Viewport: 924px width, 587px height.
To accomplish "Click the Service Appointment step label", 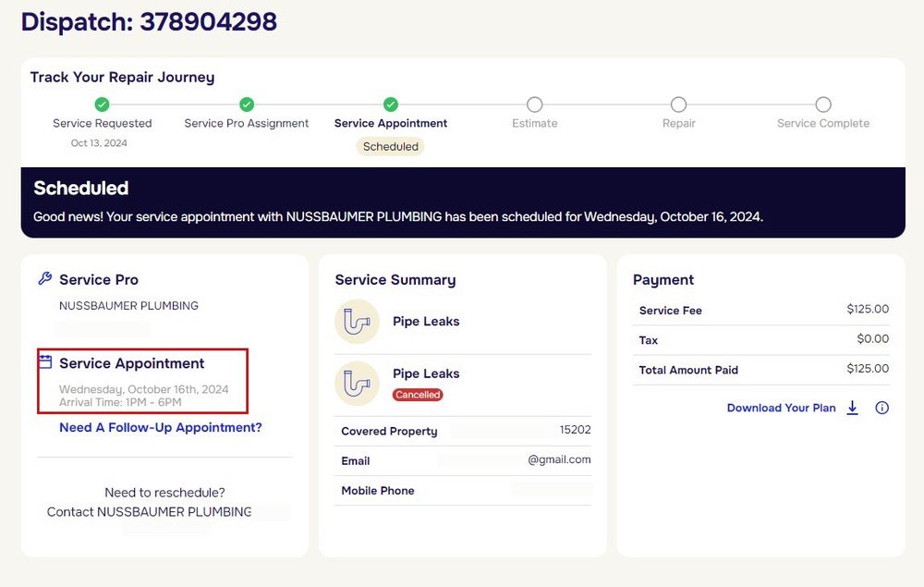I will (391, 123).
